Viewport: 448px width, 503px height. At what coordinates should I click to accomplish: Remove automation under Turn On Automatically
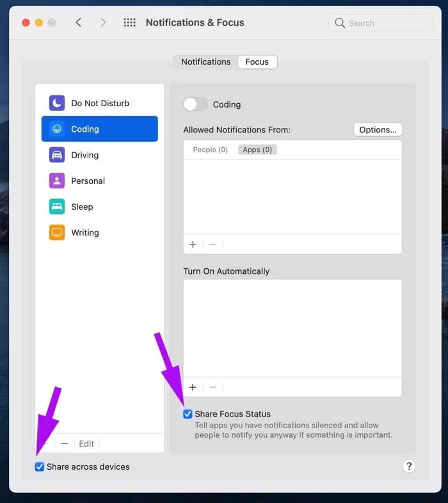(x=213, y=387)
